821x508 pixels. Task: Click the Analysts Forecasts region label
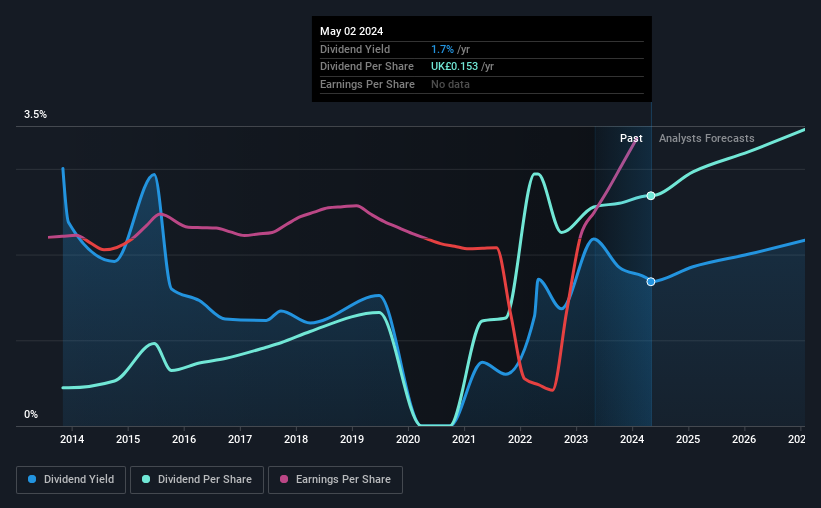706,138
